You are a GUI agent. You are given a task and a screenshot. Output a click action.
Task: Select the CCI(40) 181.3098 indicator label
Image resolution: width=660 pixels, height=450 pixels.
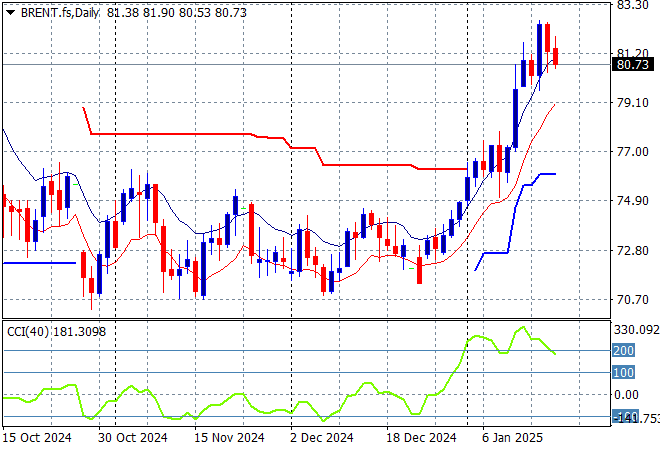pos(56,332)
